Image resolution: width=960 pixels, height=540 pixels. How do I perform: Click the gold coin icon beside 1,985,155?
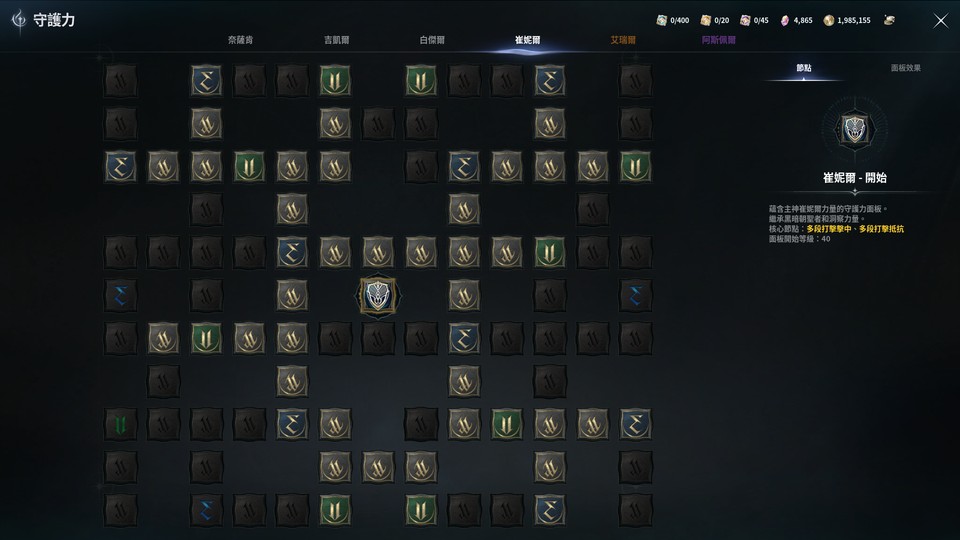point(828,20)
